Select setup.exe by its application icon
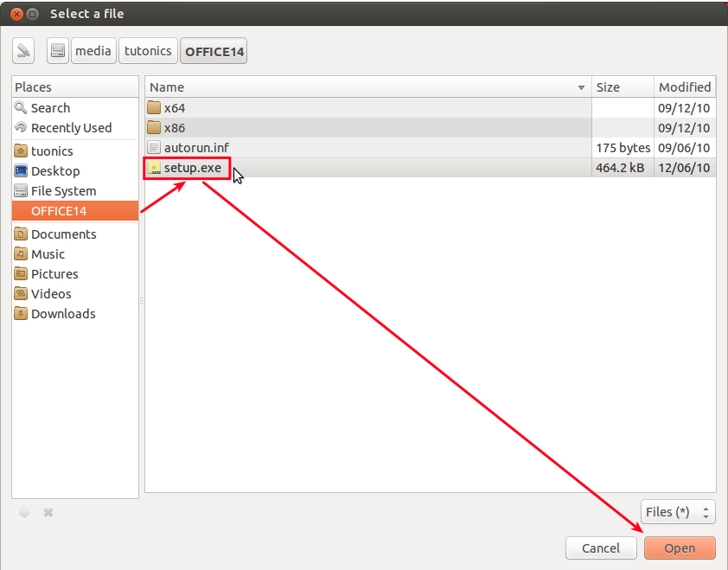 (x=156, y=168)
